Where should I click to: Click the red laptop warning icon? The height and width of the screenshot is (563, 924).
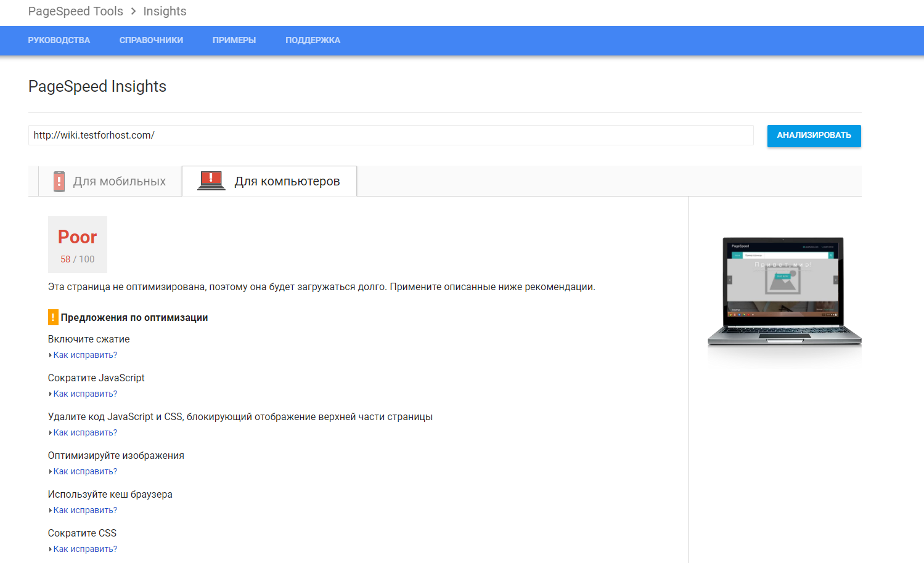pos(211,180)
